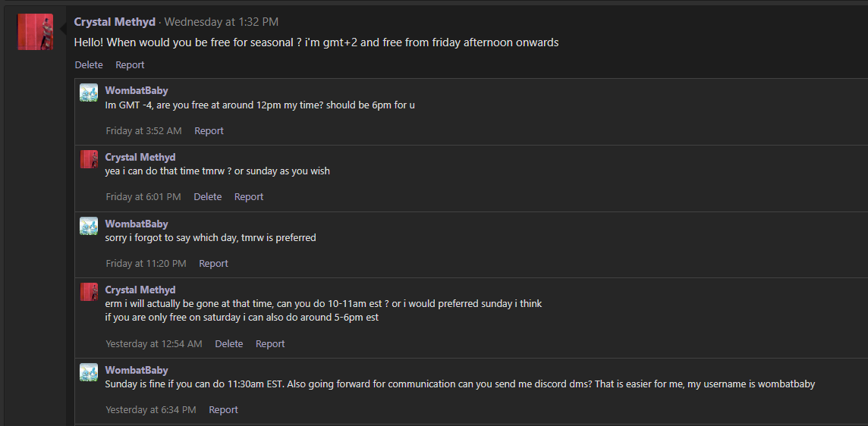Report the top-level comment from Wednesday

(x=130, y=65)
